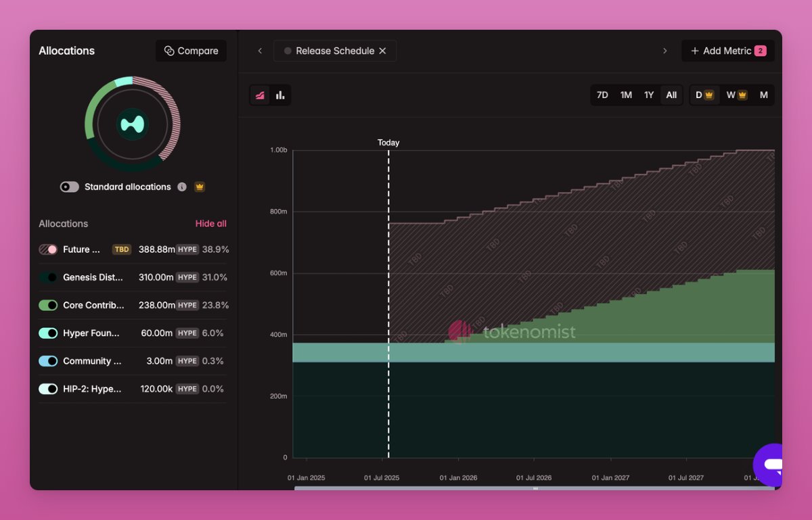
Task: Click the chart's horizontal scrollbar handle
Action: (x=535, y=488)
